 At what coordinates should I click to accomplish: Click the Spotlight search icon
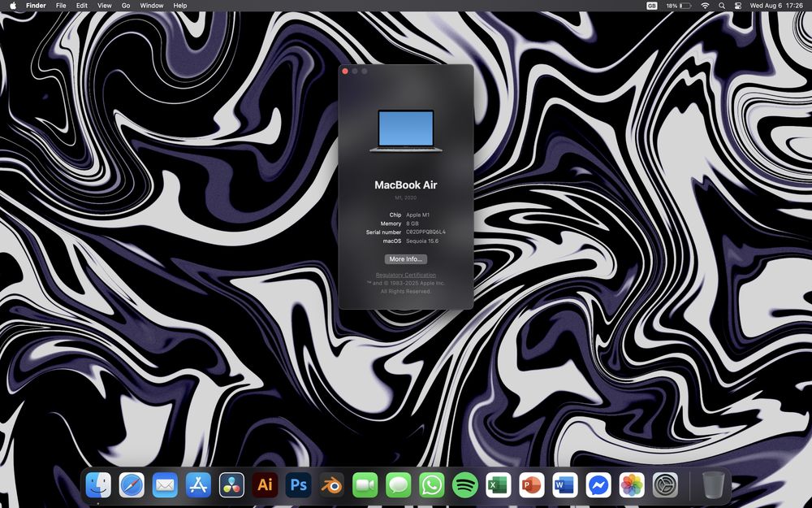pos(722,6)
